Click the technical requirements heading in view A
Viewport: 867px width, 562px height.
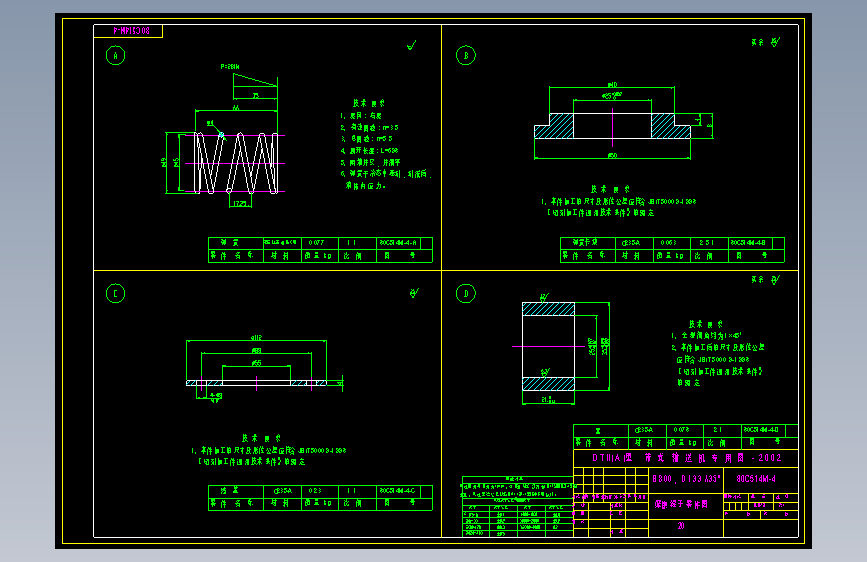(369, 103)
